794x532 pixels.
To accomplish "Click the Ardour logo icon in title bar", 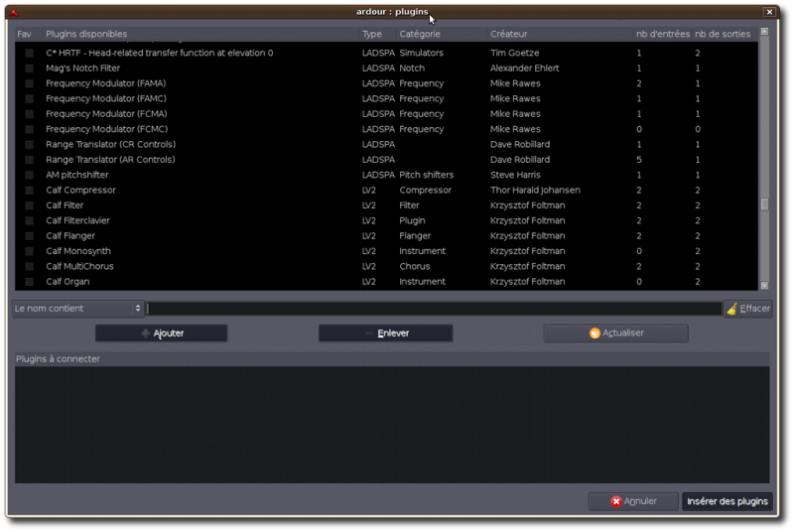I will pos(14,12).
